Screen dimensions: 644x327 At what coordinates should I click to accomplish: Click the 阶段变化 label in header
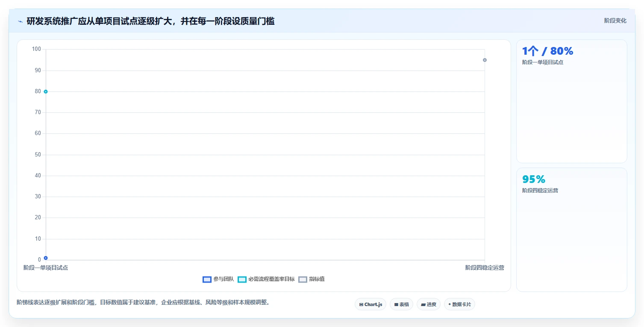[x=615, y=21]
